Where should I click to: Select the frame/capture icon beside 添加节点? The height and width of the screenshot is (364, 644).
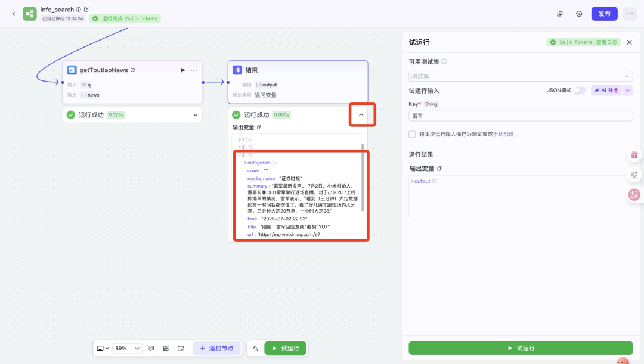182,348
